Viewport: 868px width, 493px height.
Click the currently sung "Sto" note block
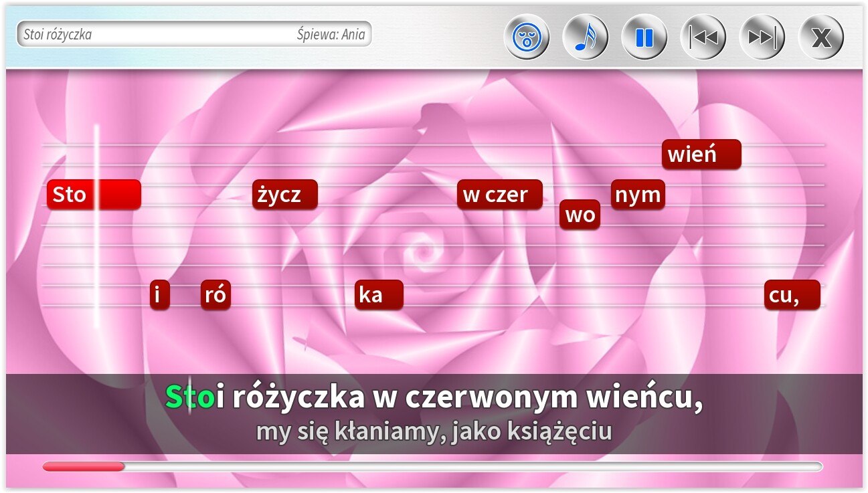tap(93, 194)
